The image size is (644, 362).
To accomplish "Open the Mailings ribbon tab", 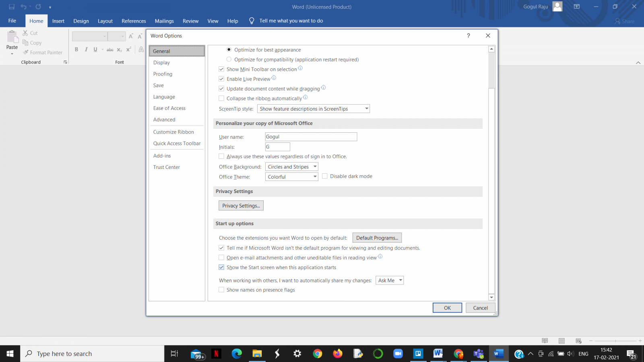I will tap(164, 21).
